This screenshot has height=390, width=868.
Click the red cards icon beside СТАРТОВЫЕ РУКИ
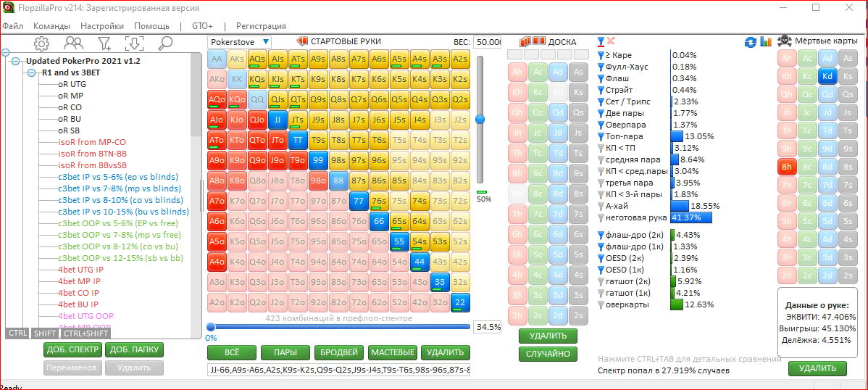click(302, 41)
